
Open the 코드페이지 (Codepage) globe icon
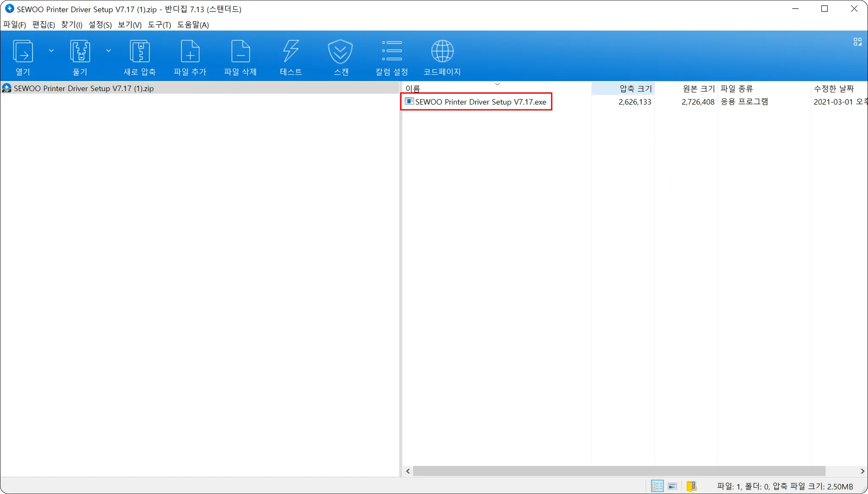[442, 52]
